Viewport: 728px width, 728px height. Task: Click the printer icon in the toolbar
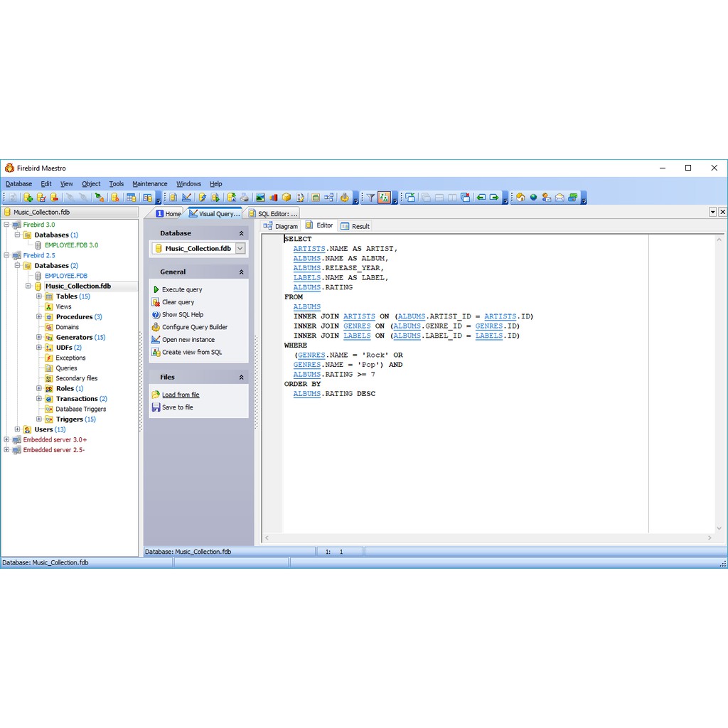tap(244, 198)
